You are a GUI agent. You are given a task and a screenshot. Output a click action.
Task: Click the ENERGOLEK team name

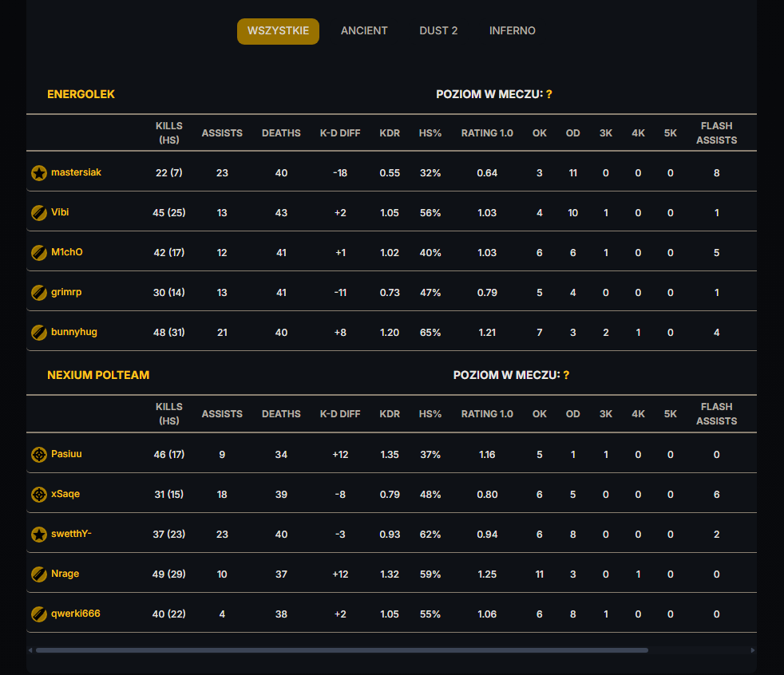[x=81, y=94]
